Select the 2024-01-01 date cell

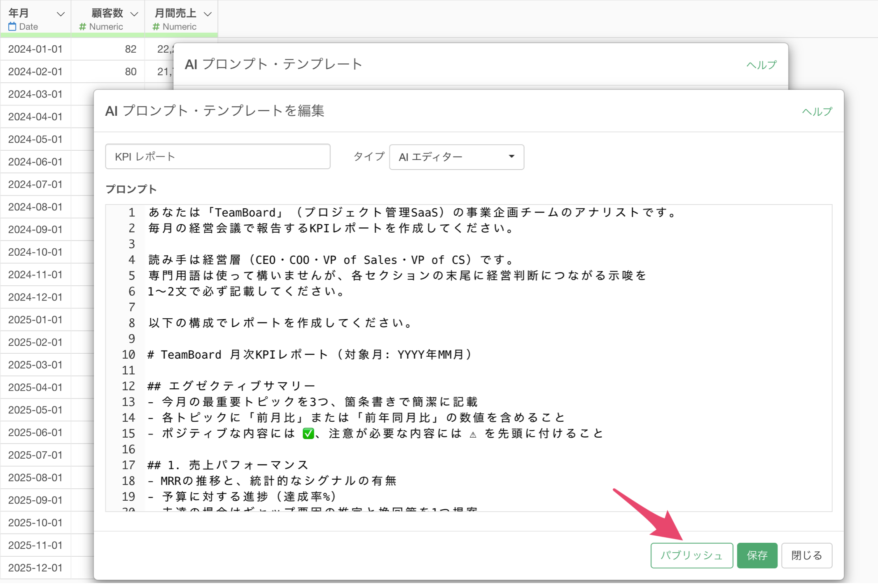pyautogui.click(x=35, y=49)
